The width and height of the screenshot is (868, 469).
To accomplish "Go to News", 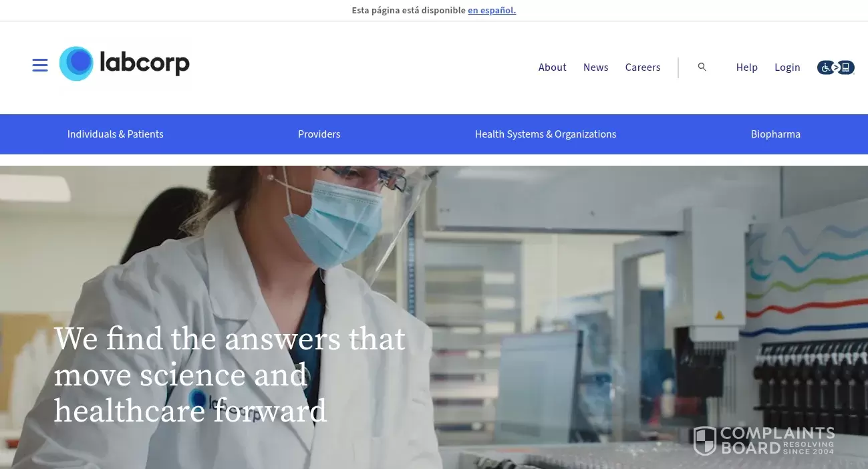I will pos(596,67).
